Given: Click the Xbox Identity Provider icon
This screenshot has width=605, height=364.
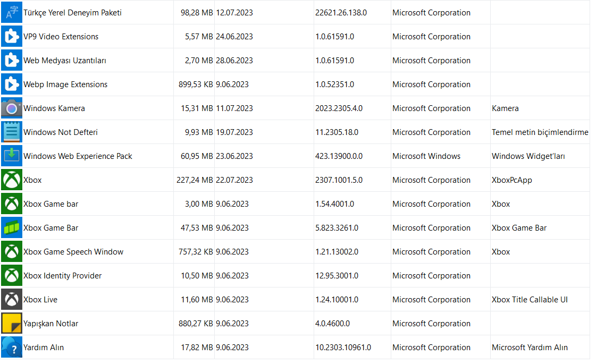Looking at the screenshot, I should click(x=11, y=276).
